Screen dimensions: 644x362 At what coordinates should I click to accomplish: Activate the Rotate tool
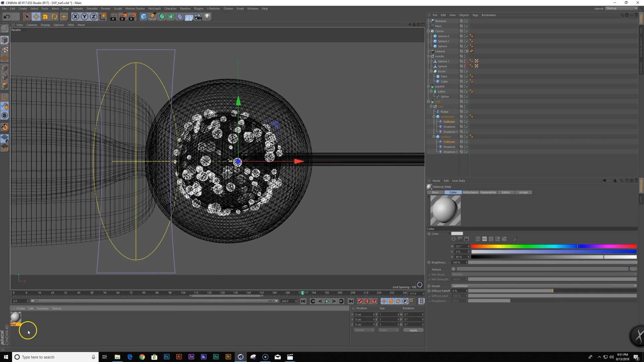tap(54, 16)
